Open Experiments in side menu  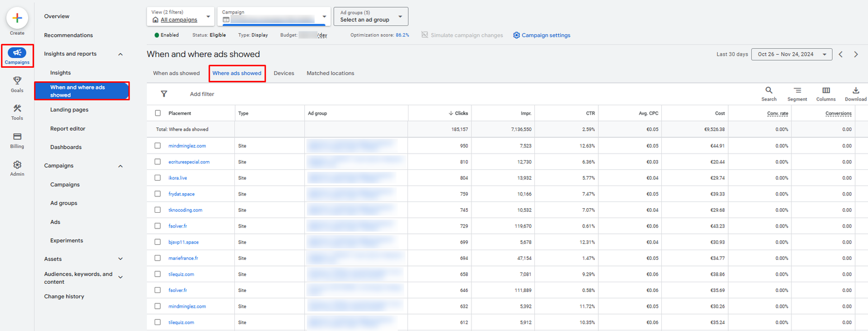67,240
